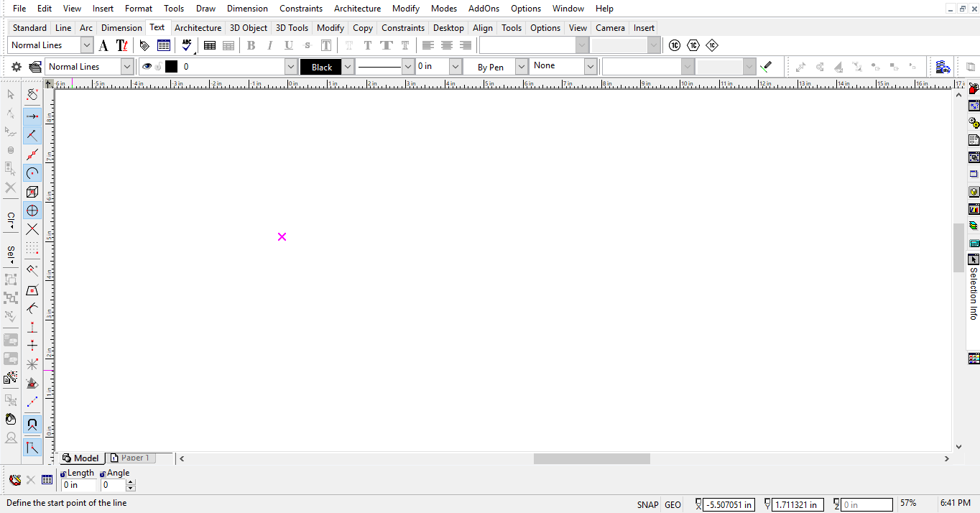Switch to the Camera toolbar tab
The height and width of the screenshot is (513, 980).
(x=610, y=28)
